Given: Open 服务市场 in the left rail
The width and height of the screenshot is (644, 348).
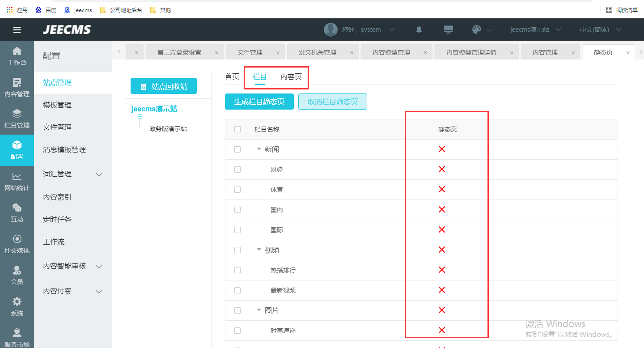Looking at the screenshot, I should coord(17,338).
